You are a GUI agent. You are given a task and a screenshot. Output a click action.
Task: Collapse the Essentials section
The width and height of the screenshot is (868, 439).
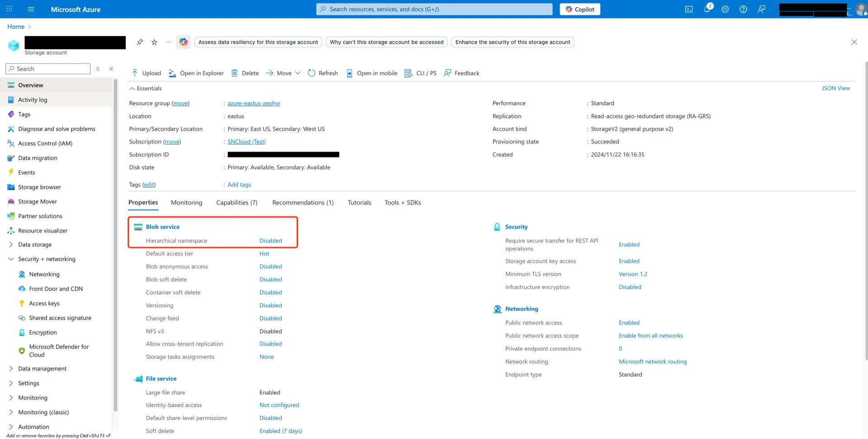145,89
